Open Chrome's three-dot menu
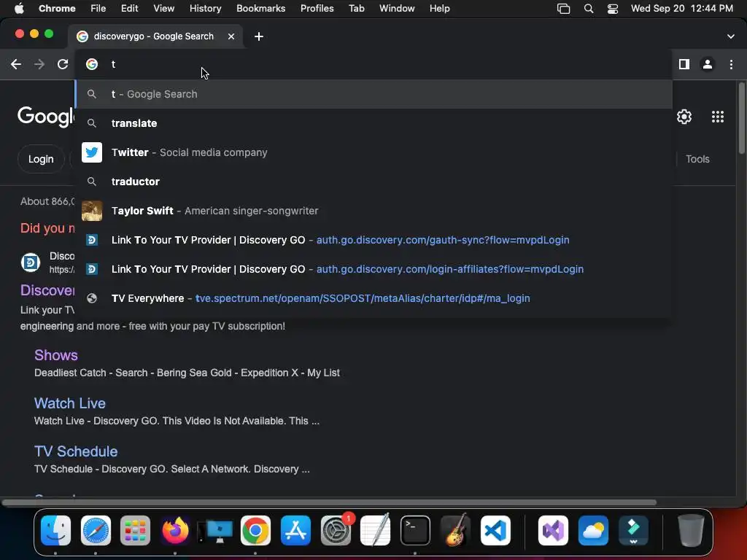Screen dimensions: 747x560 (731, 64)
